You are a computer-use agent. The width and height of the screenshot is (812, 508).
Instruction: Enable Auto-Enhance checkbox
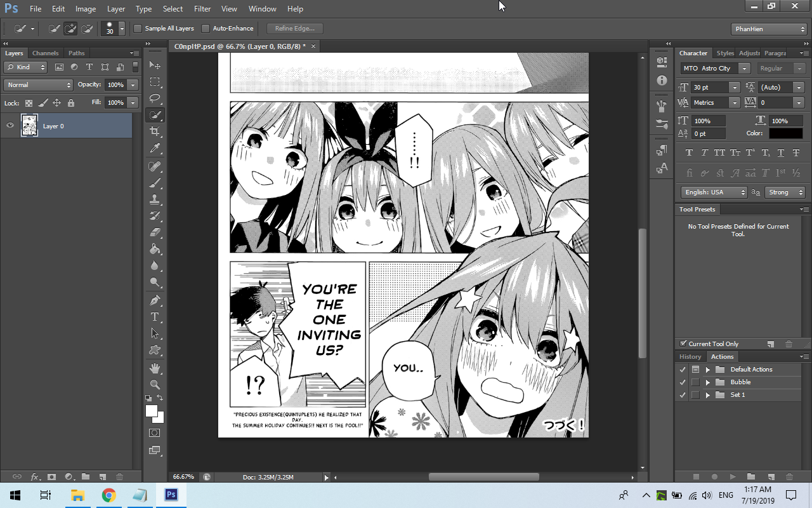pos(206,29)
